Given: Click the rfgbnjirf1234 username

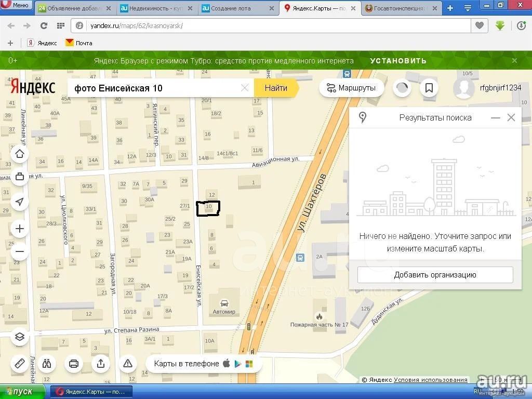Looking at the screenshot, I should coord(500,88).
